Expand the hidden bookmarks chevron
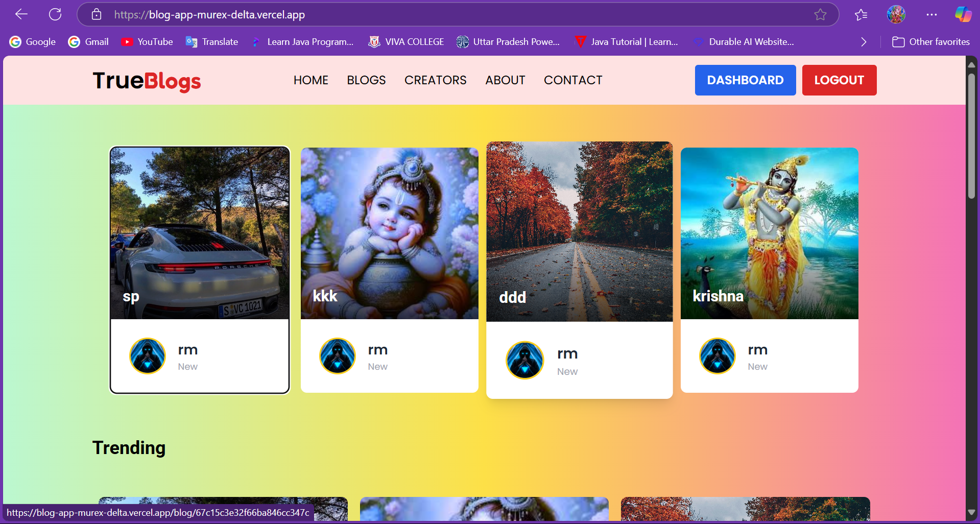 coord(864,42)
